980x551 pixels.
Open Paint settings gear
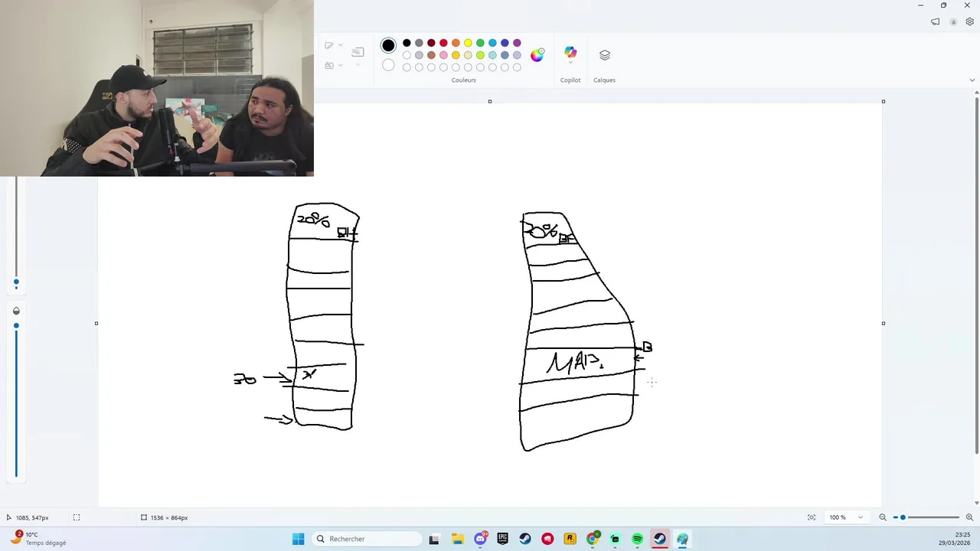click(x=969, y=21)
